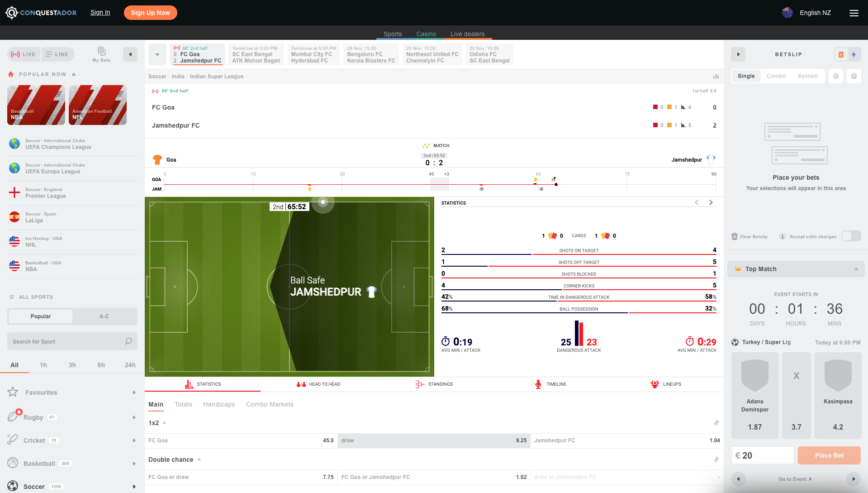Click the yellow card marker near minute 25
Image resolution: width=868 pixels, height=493 pixels.
coord(309,189)
